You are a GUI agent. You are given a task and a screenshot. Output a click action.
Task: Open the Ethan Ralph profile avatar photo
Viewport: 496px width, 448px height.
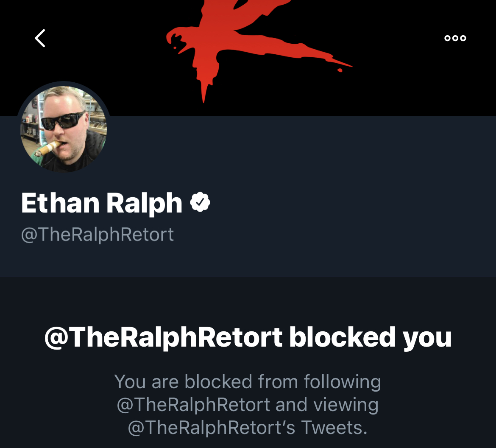[x=64, y=129]
